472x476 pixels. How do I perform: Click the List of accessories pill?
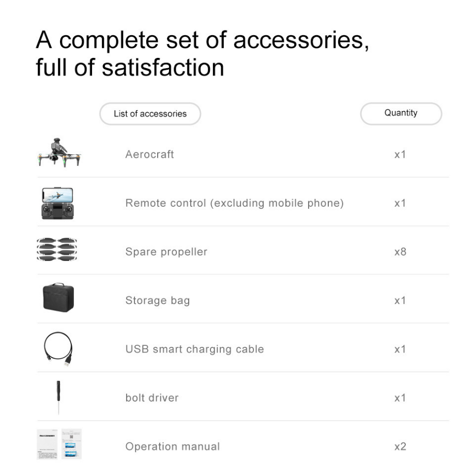click(150, 114)
